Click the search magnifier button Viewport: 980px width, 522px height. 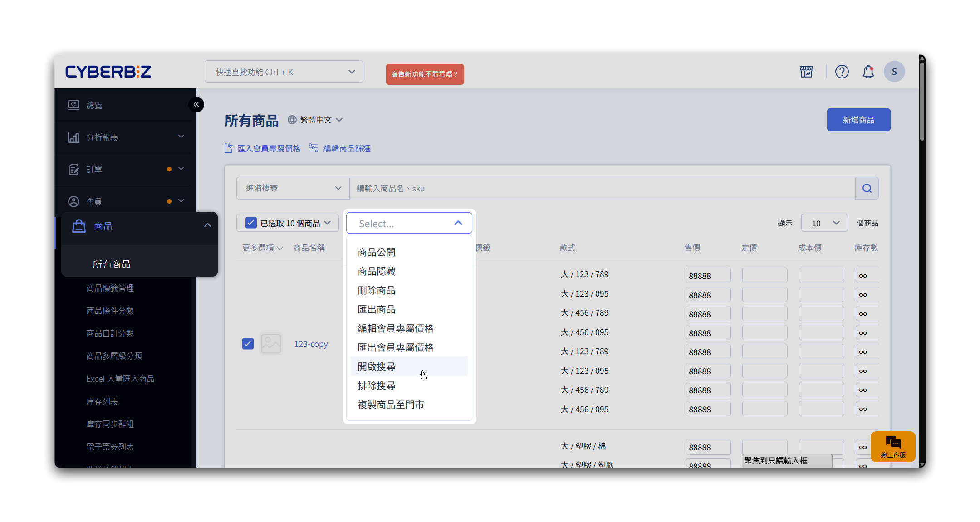[867, 188]
